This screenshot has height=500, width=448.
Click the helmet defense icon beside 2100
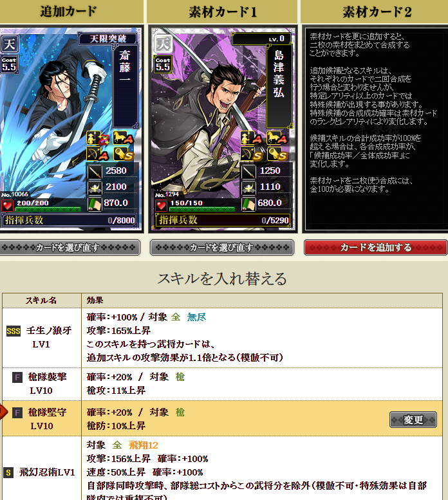pyautogui.click(x=95, y=187)
